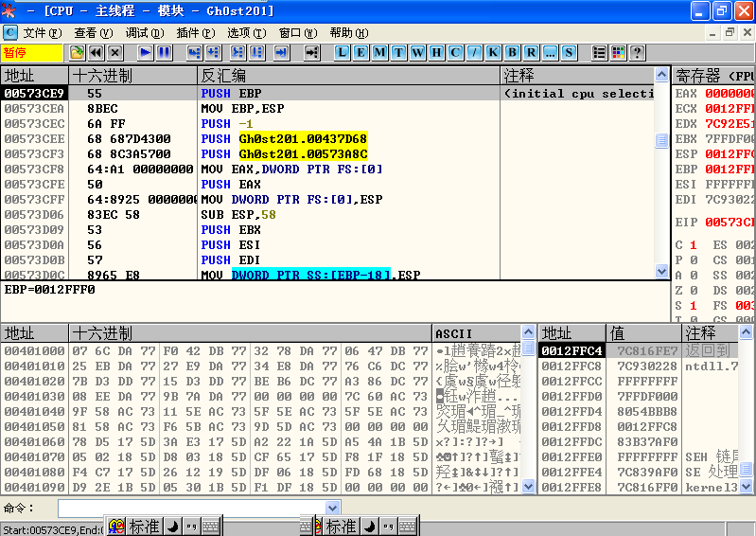Open the 查看(V) menu
Image resolution: width=756 pixels, height=536 pixels.
pos(94,33)
